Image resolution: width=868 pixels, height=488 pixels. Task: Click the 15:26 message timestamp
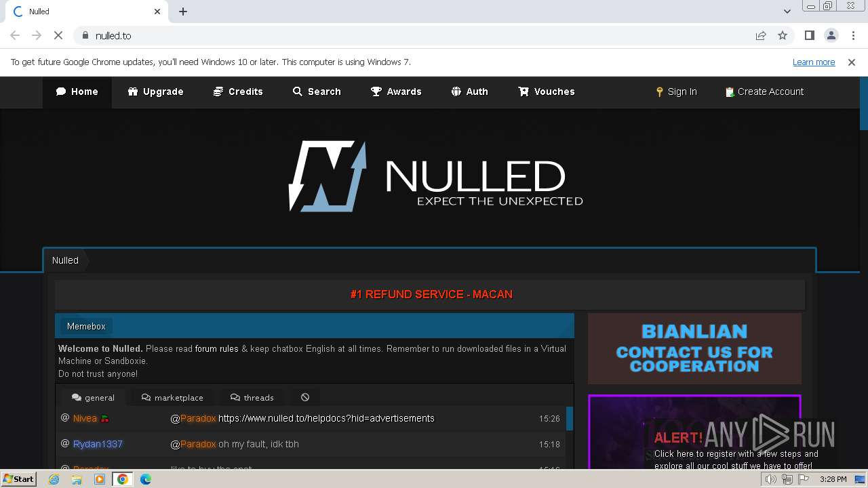pos(549,419)
